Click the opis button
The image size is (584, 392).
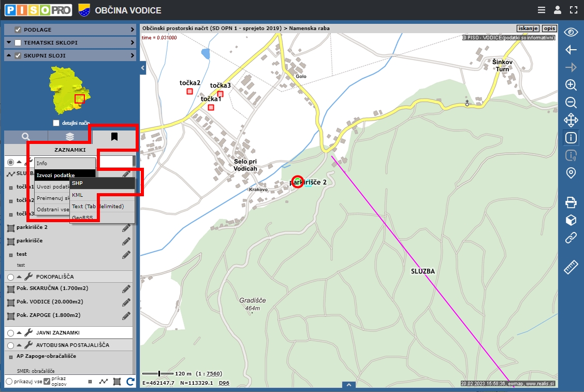549,28
